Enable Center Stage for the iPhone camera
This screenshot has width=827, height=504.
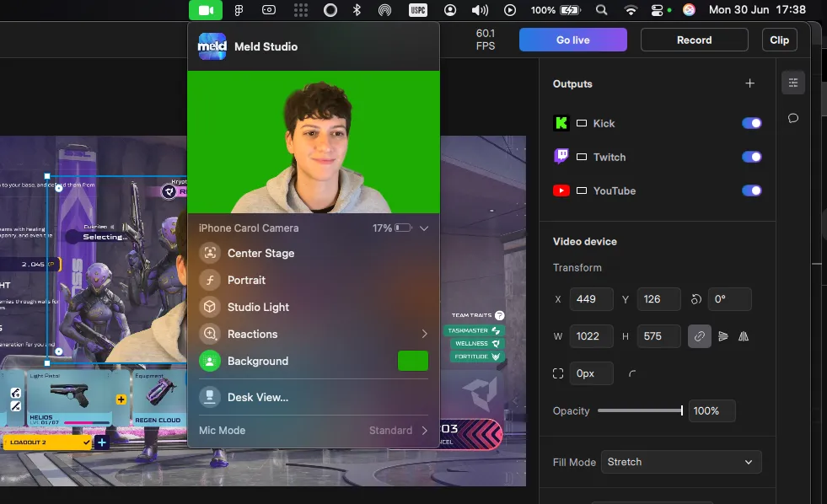click(x=260, y=253)
